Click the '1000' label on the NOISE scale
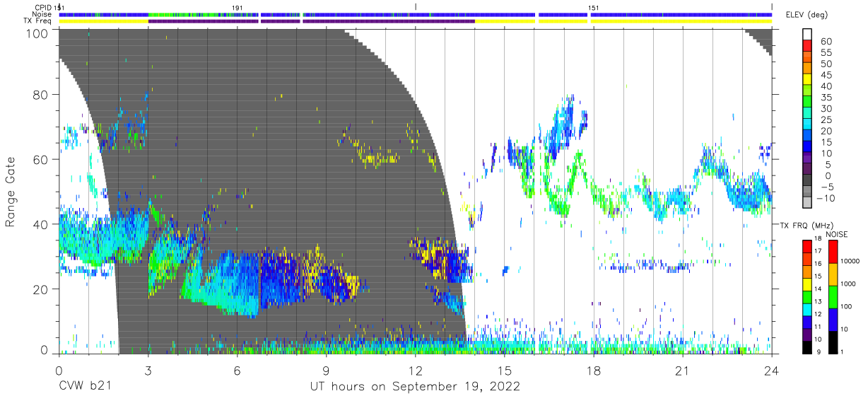 849,284
